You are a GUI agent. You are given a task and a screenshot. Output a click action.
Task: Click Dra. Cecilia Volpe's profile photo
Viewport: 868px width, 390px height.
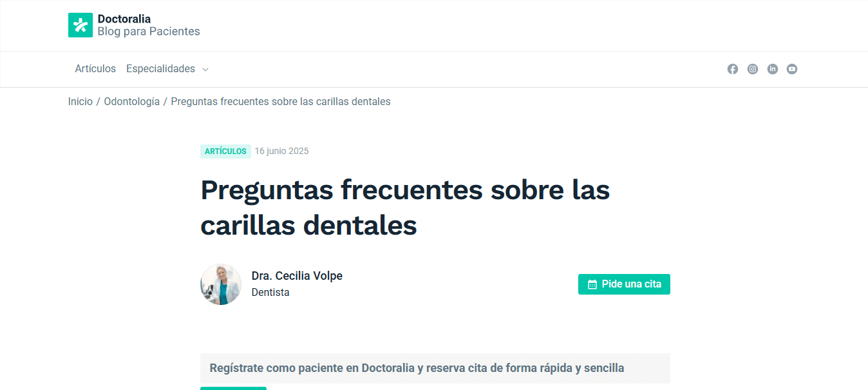tap(221, 284)
